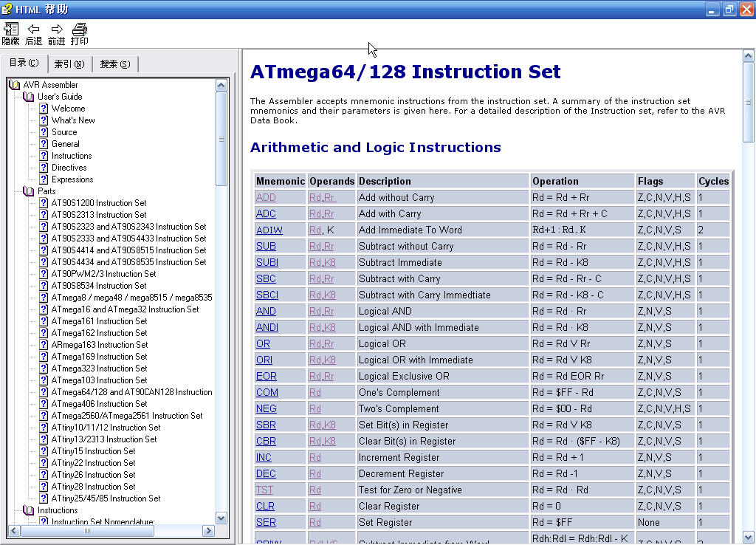
Task: Click the contents tree horizontal scrollbar thumb
Action: [87, 530]
